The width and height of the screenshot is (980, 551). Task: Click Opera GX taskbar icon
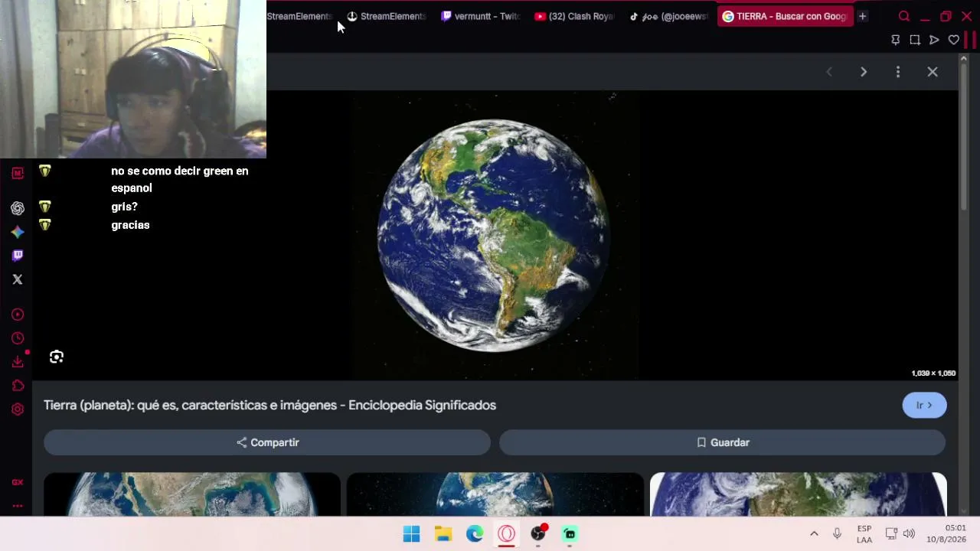coord(507,534)
